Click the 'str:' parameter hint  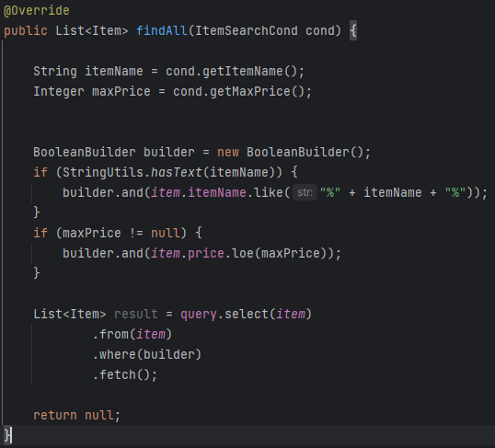(305, 192)
